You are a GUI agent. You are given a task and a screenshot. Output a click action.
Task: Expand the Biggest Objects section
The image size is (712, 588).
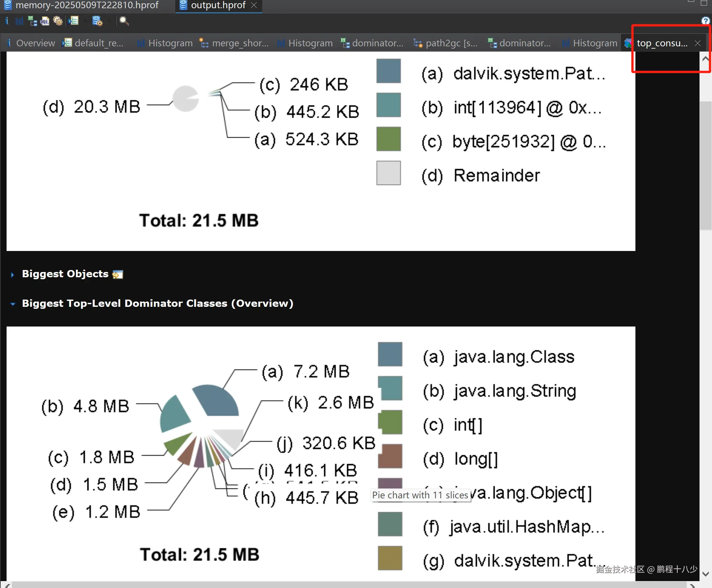12,274
